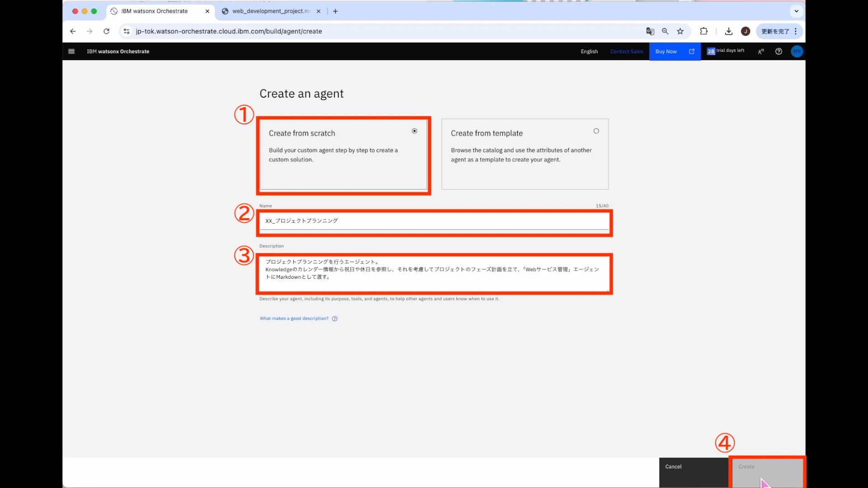Bookmark this page with the star icon
Image resolution: width=868 pixels, height=488 pixels.
point(680,31)
